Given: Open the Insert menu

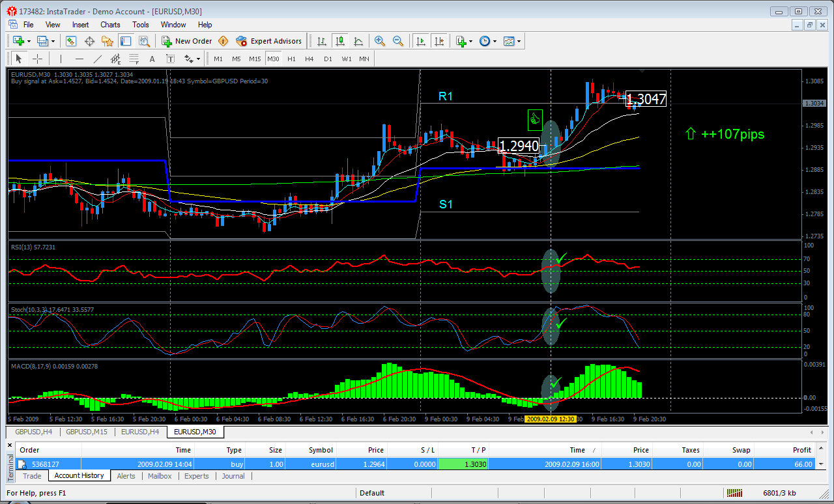Looking at the screenshot, I should click(81, 25).
